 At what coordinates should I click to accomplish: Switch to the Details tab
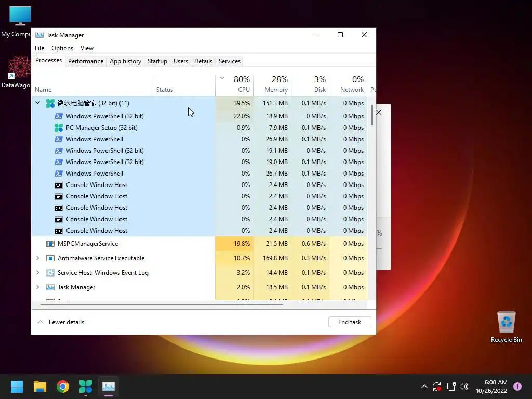pos(203,61)
